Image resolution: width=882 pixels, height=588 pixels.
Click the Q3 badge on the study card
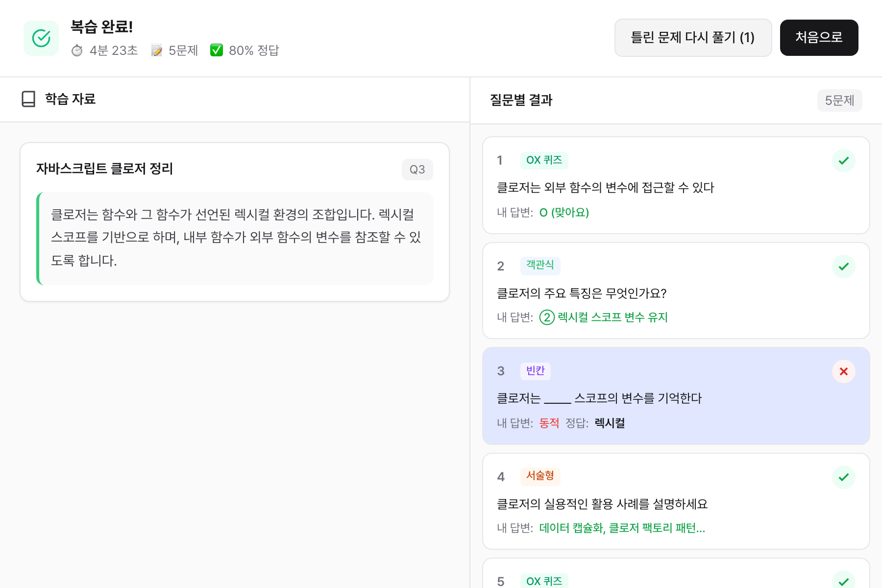[417, 170]
